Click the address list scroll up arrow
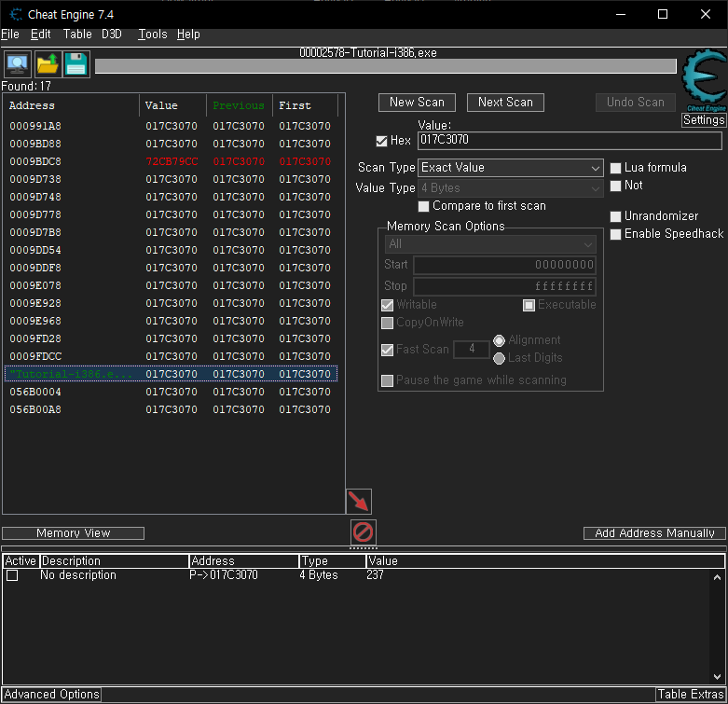The image size is (728, 704). 717,577
